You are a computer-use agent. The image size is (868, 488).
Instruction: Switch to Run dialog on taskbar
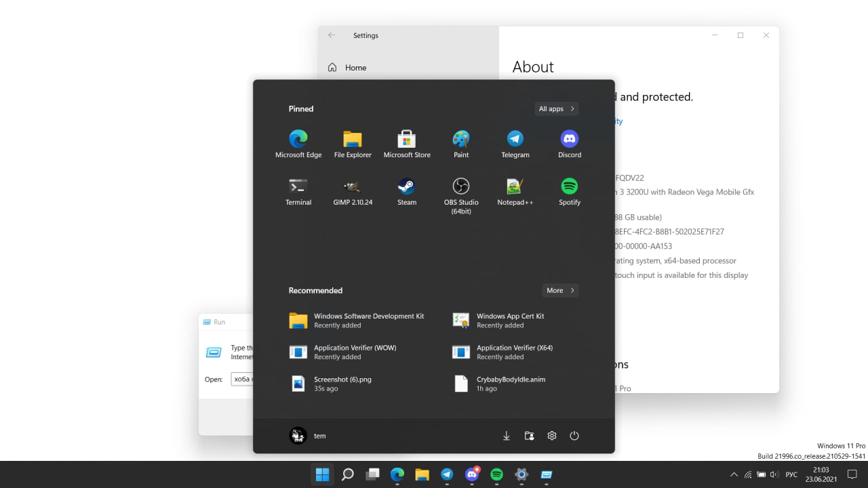(546, 474)
